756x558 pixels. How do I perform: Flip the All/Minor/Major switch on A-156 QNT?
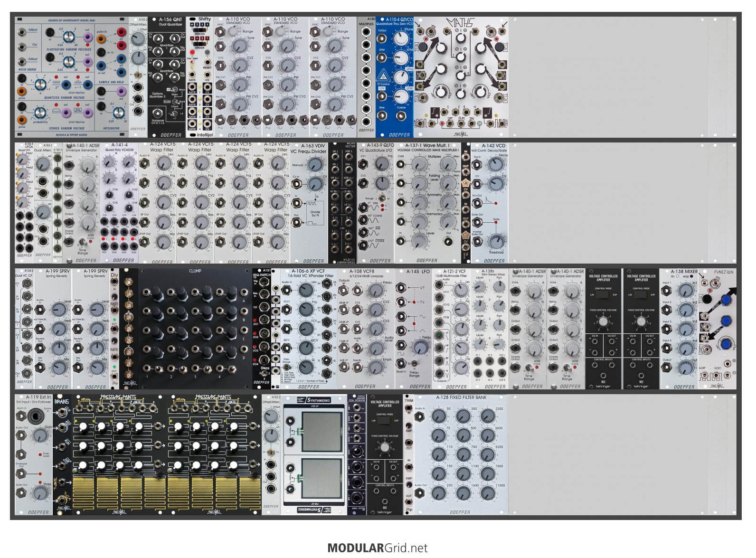[174, 91]
